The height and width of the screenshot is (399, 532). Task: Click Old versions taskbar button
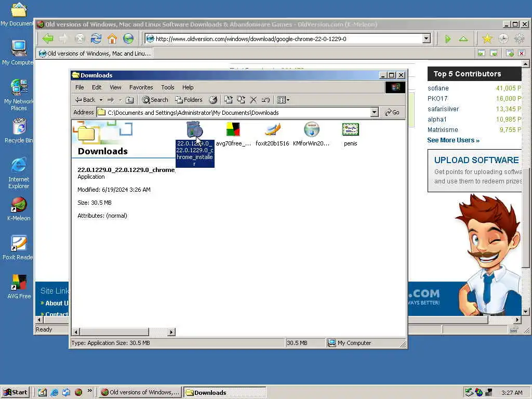[x=140, y=393]
